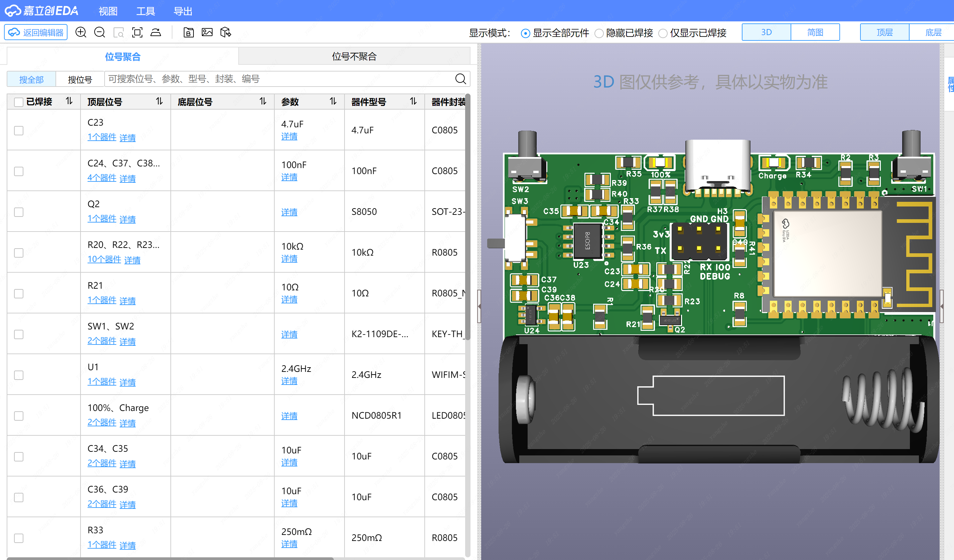The height and width of the screenshot is (560, 954).
Task: Open the 工具 menu
Action: click(x=145, y=11)
